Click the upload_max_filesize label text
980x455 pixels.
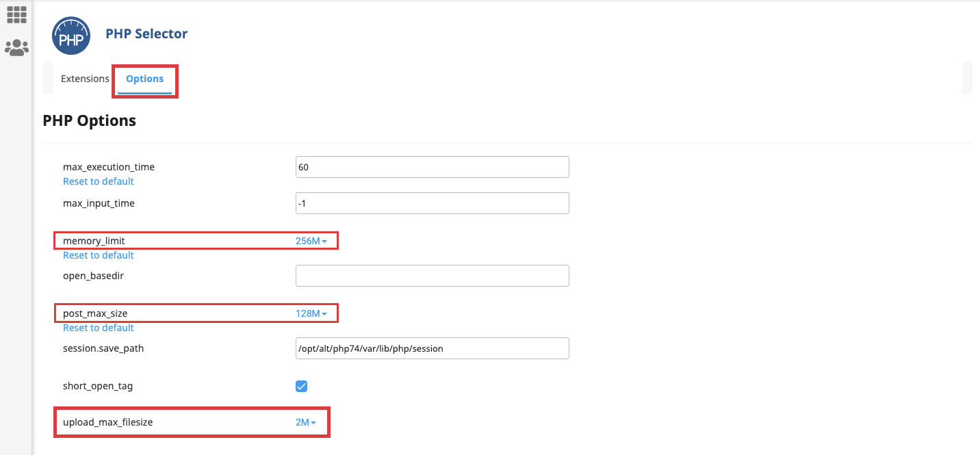107,422
